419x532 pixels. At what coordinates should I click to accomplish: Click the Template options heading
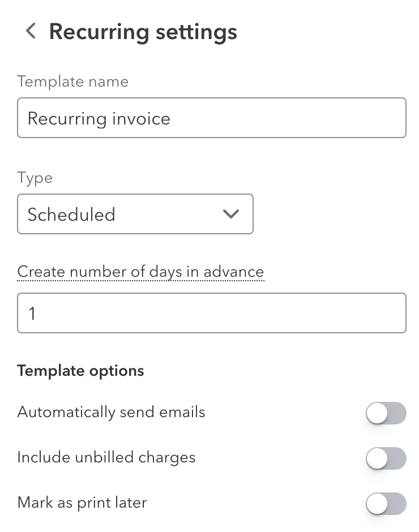tap(80, 371)
